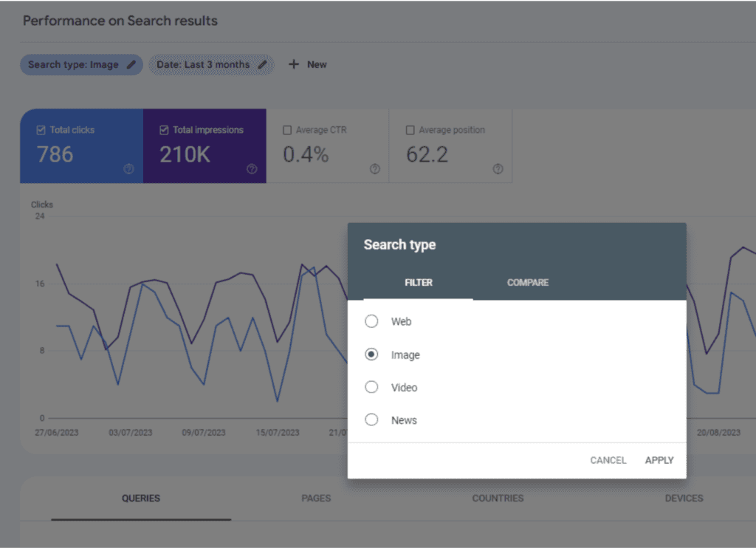This screenshot has height=548, width=756.
Task: Open help icon on Total clicks card
Action: (128, 169)
